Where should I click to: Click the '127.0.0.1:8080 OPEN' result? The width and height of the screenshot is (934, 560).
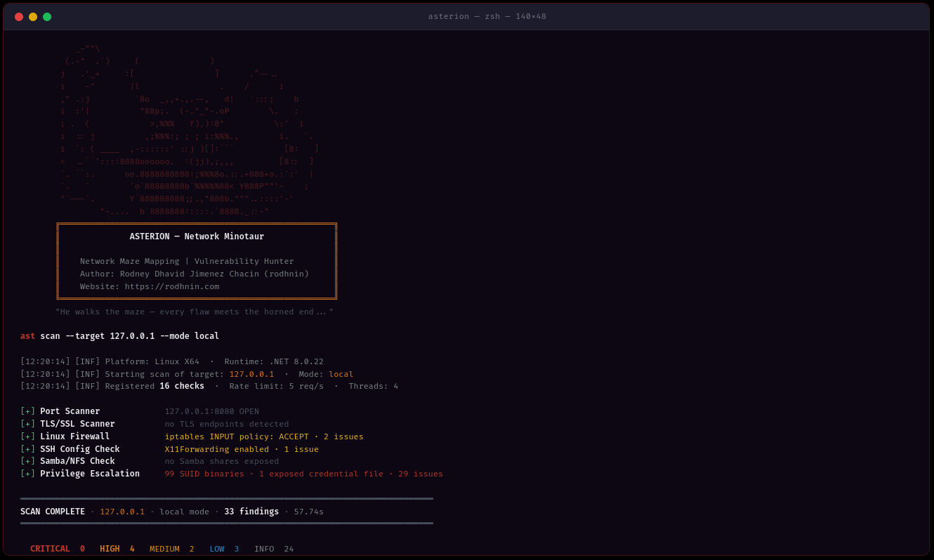211,411
